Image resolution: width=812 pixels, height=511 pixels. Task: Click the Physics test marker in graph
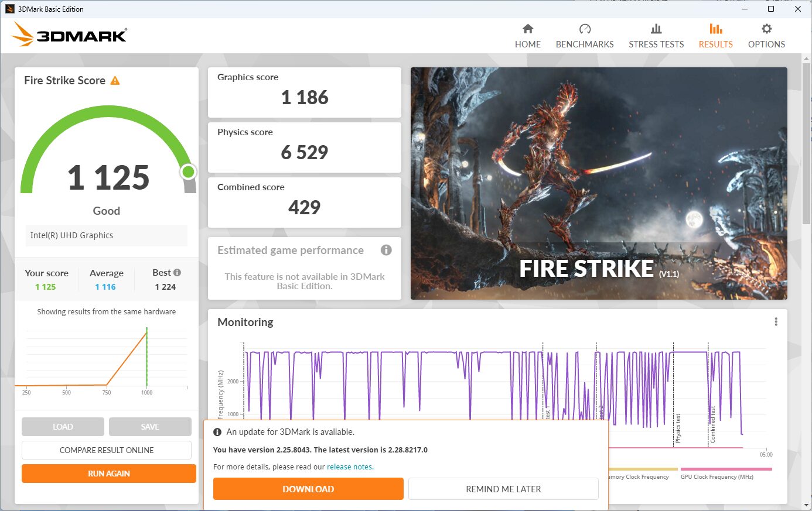[x=678, y=428]
